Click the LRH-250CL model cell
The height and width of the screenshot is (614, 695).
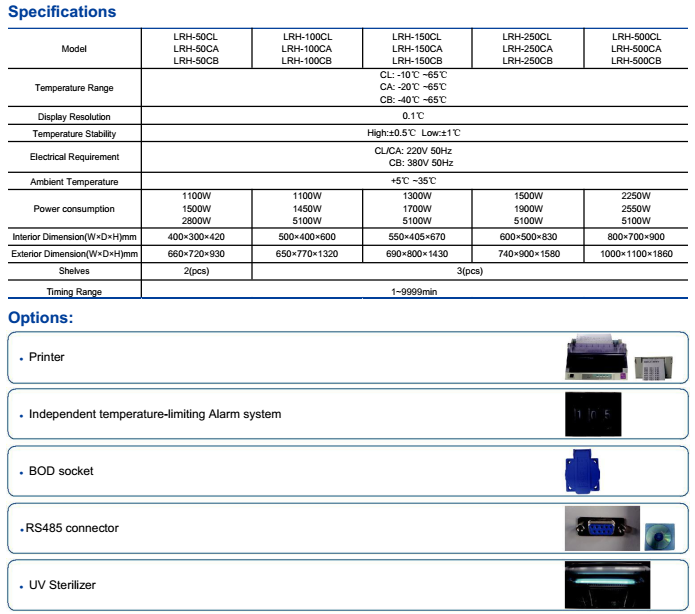527,37
